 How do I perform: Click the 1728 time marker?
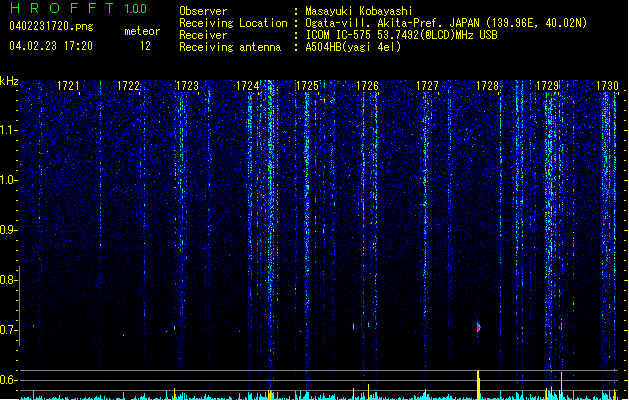(x=487, y=86)
